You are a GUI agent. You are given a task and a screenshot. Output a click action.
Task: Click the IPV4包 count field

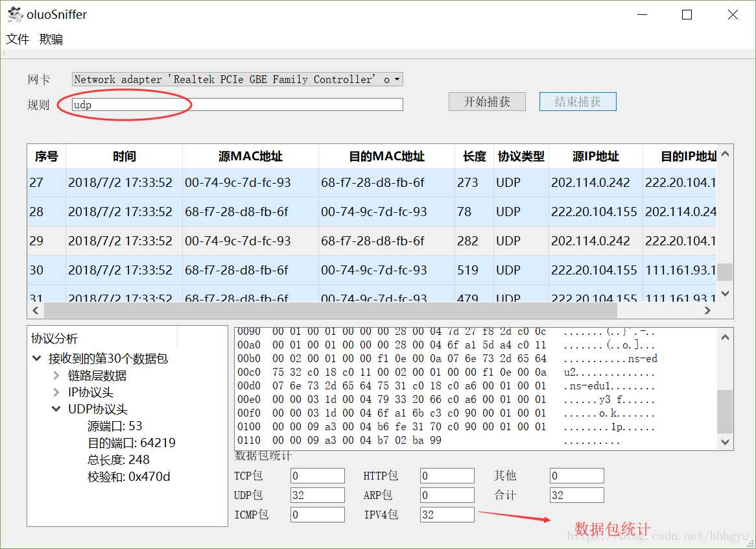click(x=447, y=515)
